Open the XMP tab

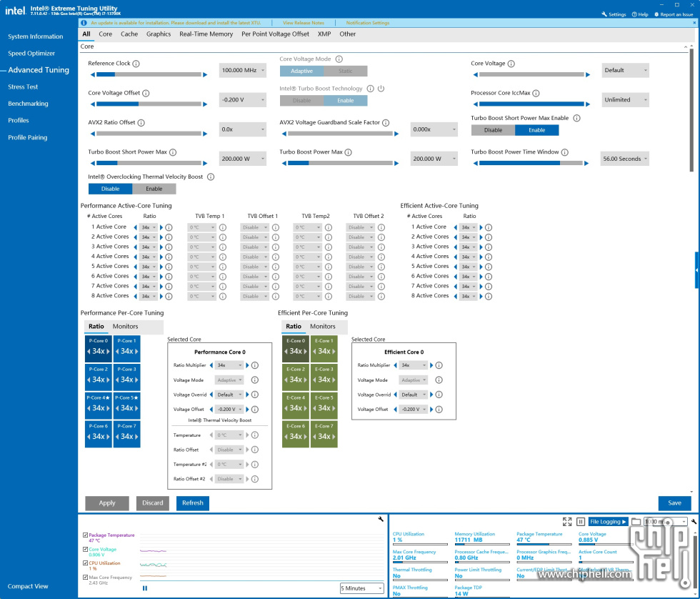point(324,34)
